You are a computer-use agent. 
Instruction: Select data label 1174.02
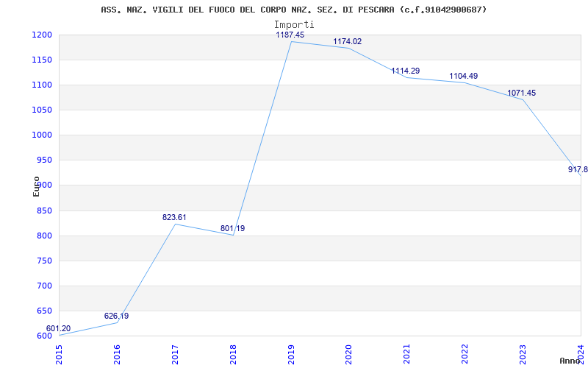[x=348, y=42]
